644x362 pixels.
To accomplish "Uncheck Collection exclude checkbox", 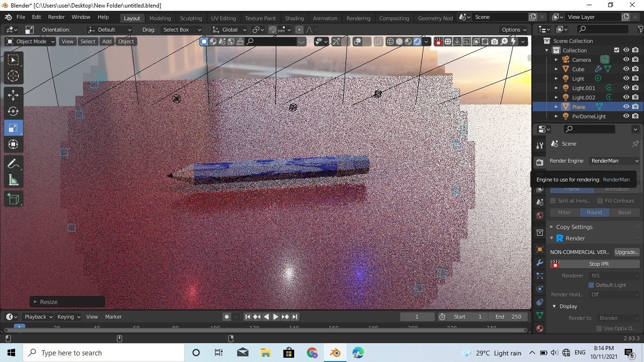I will tap(617, 50).
